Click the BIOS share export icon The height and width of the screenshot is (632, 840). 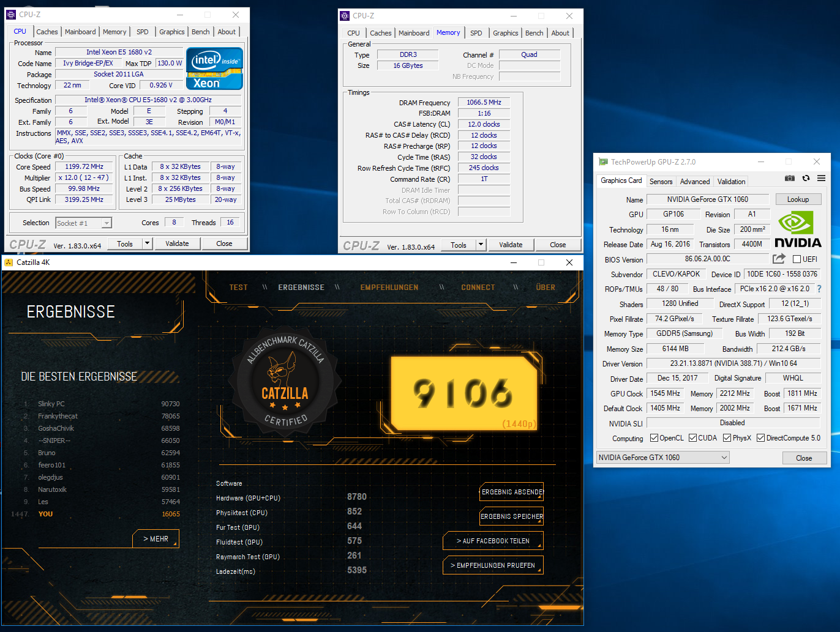(779, 259)
